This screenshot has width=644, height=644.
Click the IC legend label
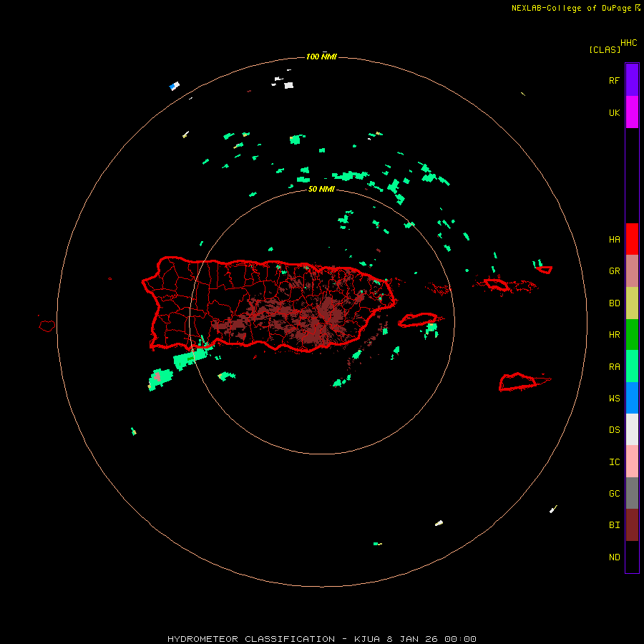pyautogui.click(x=614, y=462)
